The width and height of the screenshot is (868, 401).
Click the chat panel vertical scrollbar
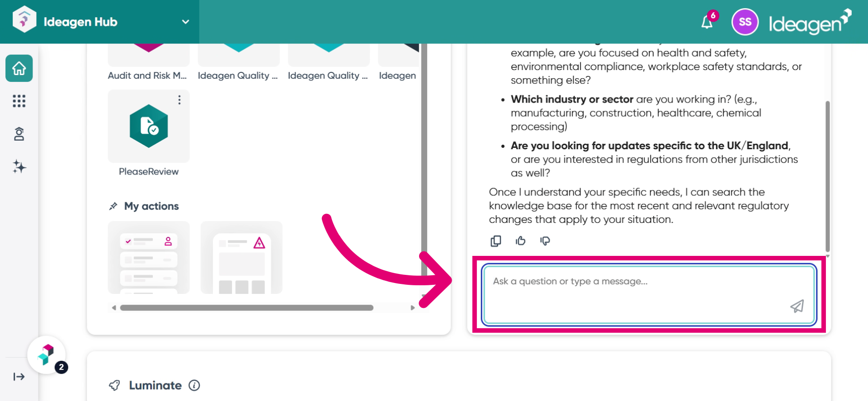point(828,176)
